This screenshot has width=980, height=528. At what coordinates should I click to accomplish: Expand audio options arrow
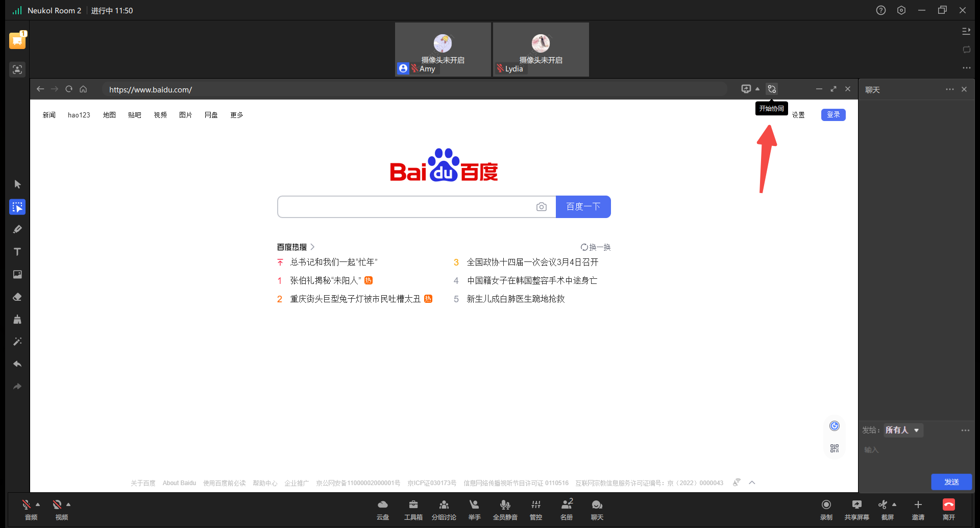(38, 505)
